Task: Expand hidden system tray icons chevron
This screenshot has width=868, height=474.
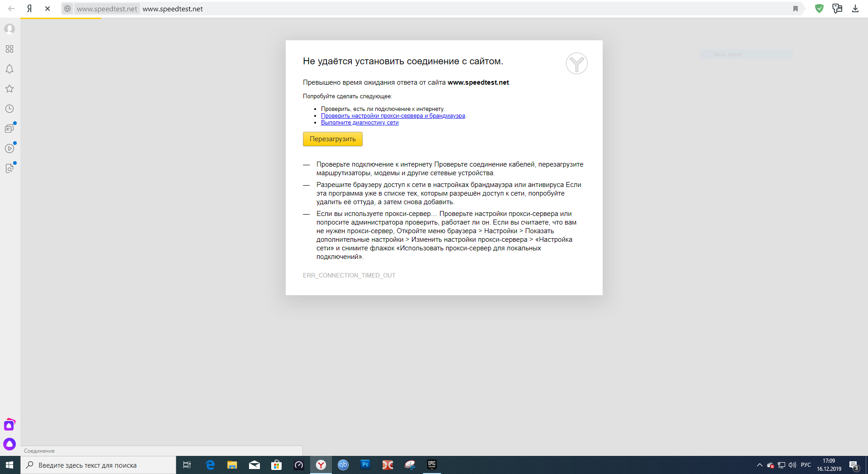Action: click(x=759, y=465)
